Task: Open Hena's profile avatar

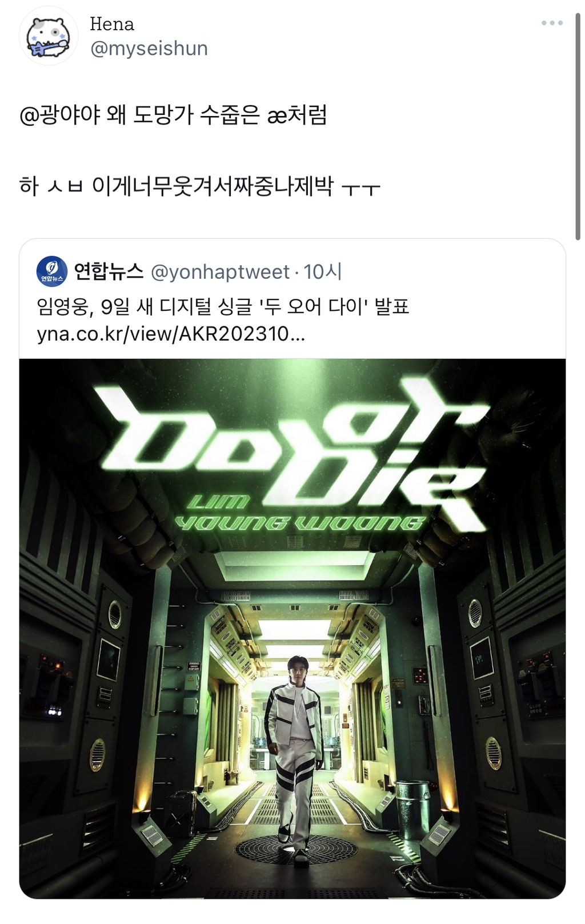Action: pyautogui.click(x=49, y=36)
